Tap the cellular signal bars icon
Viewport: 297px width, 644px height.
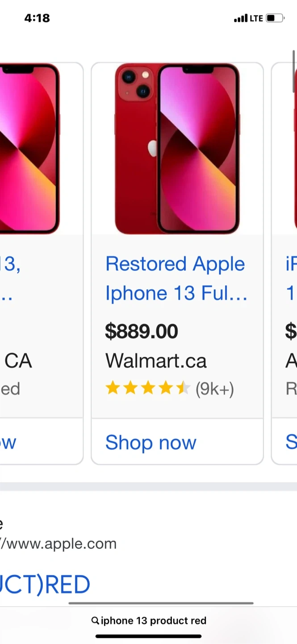tap(240, 18)
